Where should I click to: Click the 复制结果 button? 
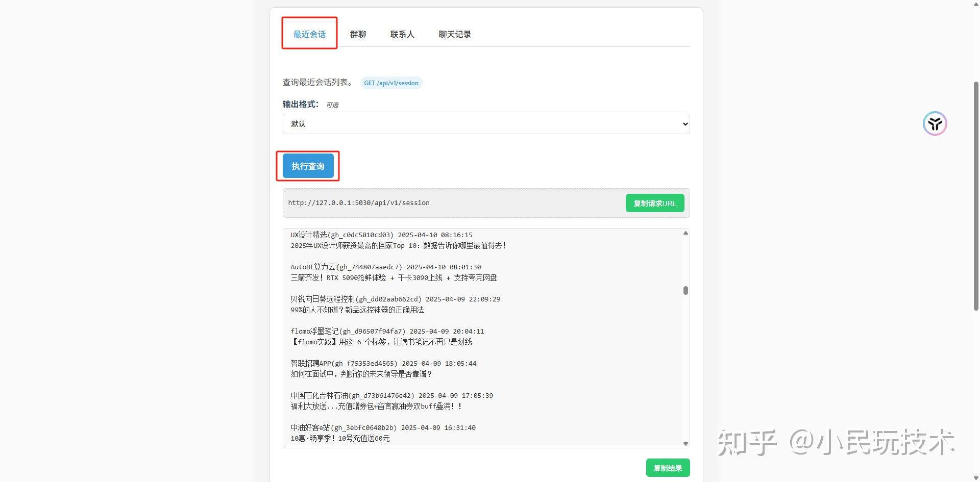tap(668, 467)
